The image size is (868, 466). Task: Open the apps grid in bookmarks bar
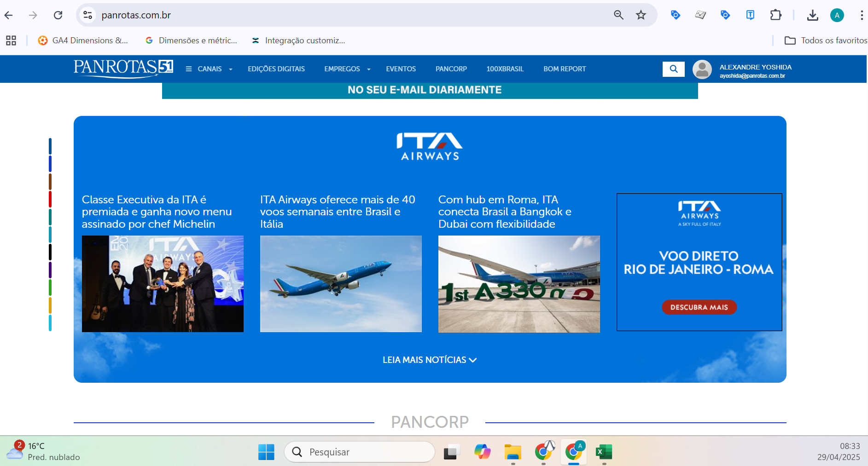click(11, 40)
